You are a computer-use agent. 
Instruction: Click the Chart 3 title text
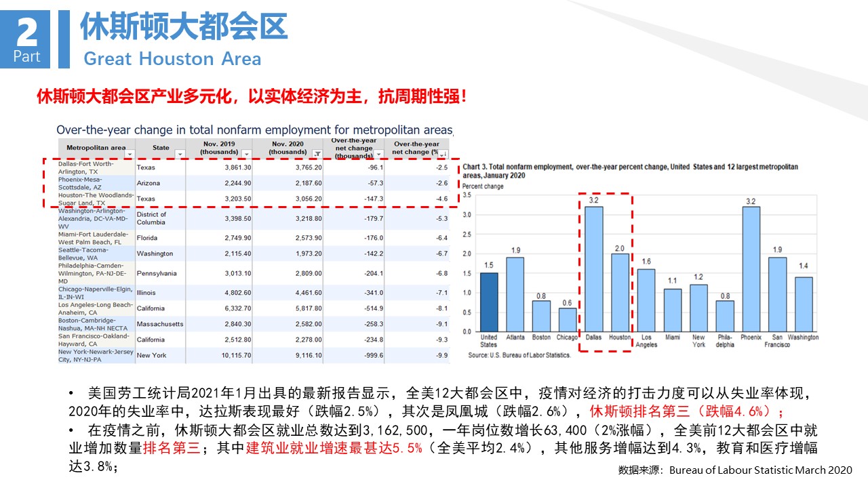click(630, 170)
